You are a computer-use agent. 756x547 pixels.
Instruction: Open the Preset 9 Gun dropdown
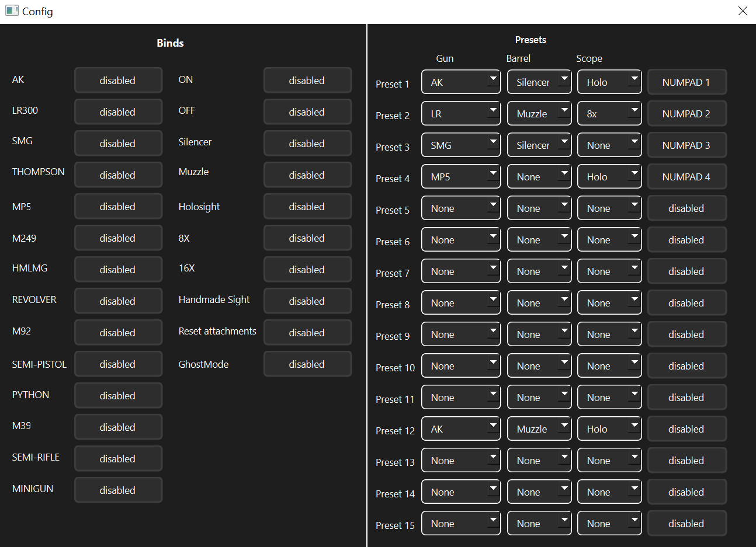461,334
